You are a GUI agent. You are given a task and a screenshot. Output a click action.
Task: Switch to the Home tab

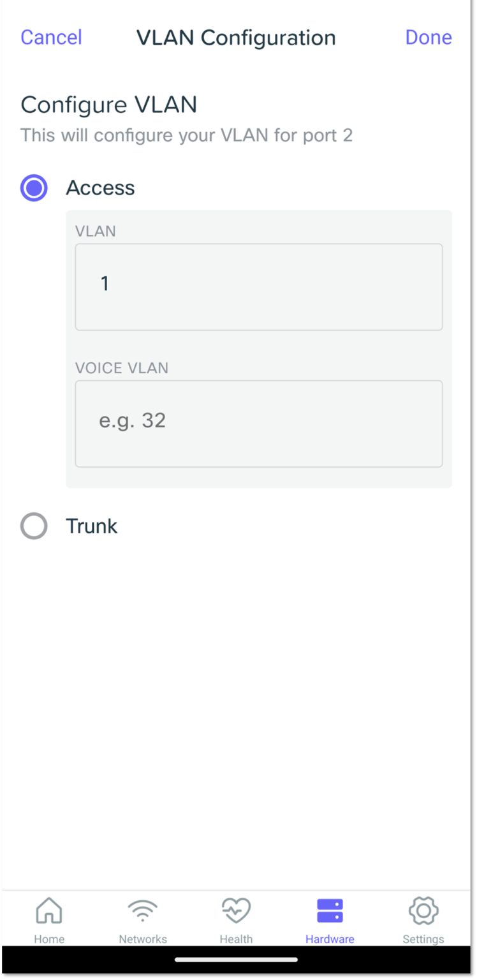point(49,919)
